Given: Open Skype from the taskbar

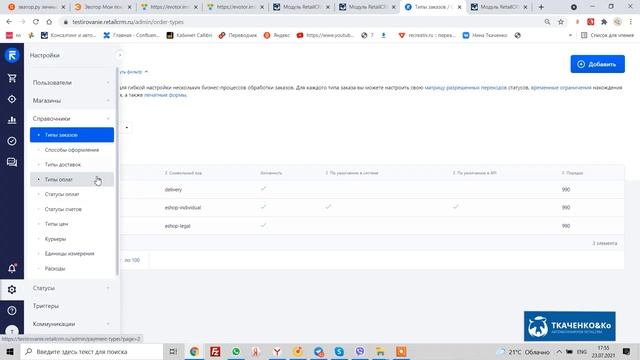Looking at the screenshot, I should pos(339,351).
